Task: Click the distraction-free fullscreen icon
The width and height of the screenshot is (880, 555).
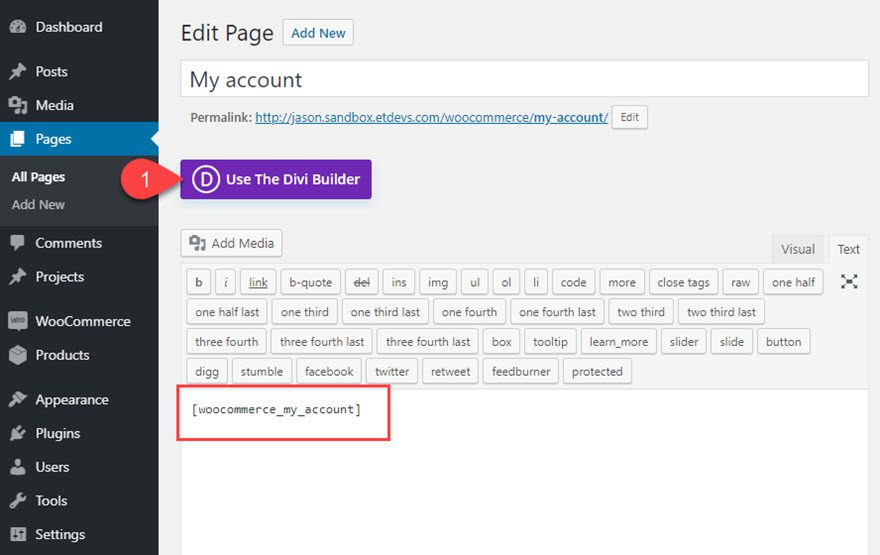Action: (849, 282)
